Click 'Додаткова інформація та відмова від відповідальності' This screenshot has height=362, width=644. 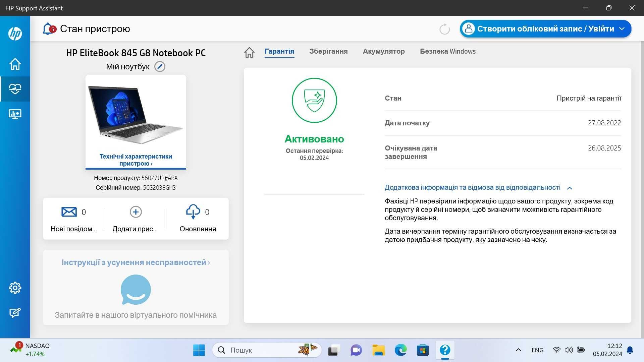click(x=472, y=187)
